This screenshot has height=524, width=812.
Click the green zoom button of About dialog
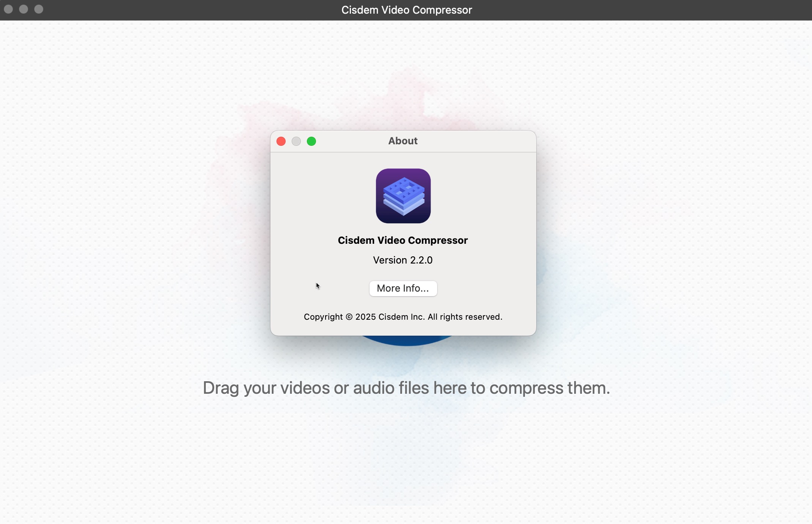(x=311, y=141)
